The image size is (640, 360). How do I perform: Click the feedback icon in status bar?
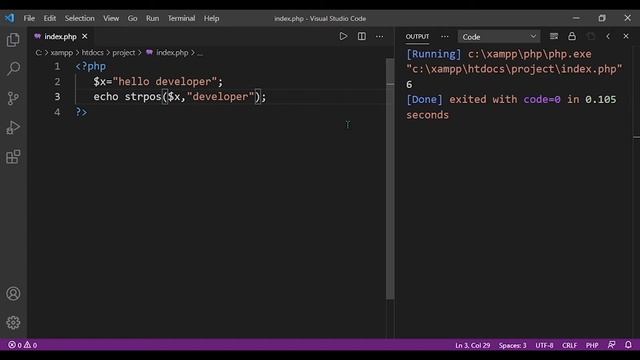point(611,345)
